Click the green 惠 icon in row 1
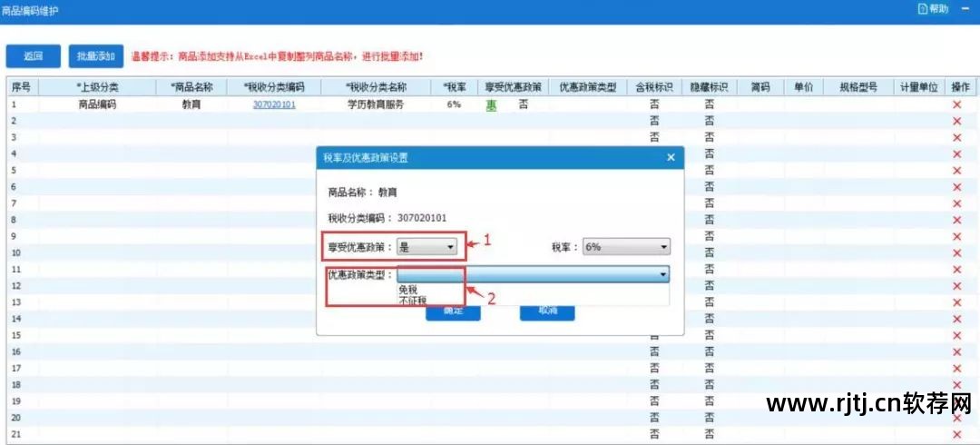980x445 pixels. click(491, 105)
